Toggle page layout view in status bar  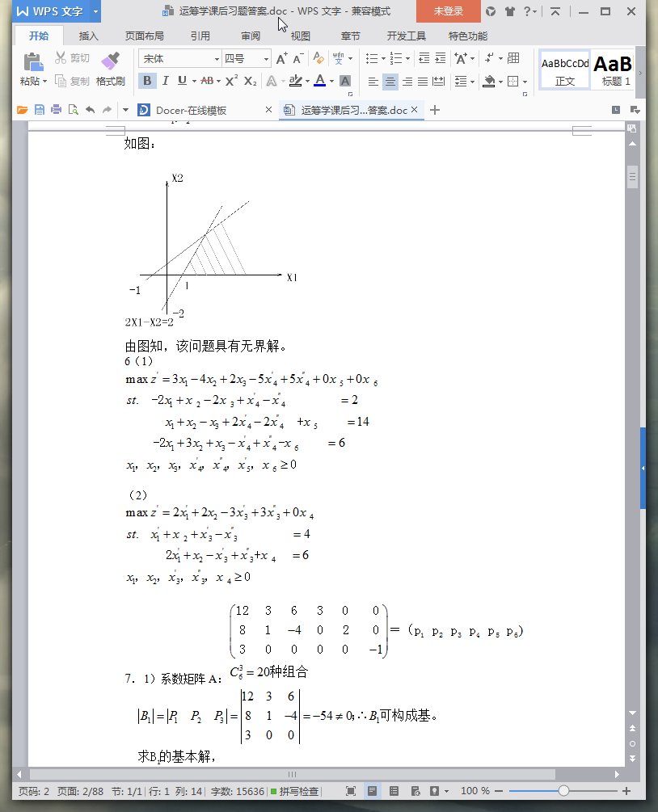(x=372, y=791)
